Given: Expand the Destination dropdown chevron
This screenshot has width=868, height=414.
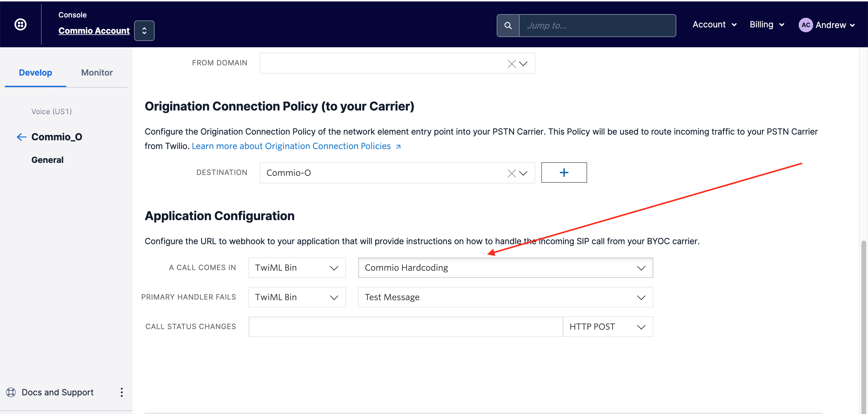Looking at the screenshot, I should coord(523,173).
